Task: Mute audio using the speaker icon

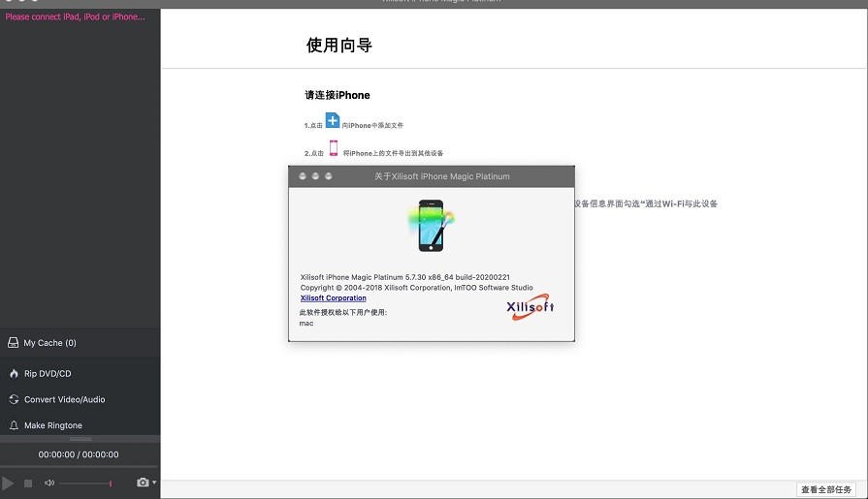Action: pos(49,483)
